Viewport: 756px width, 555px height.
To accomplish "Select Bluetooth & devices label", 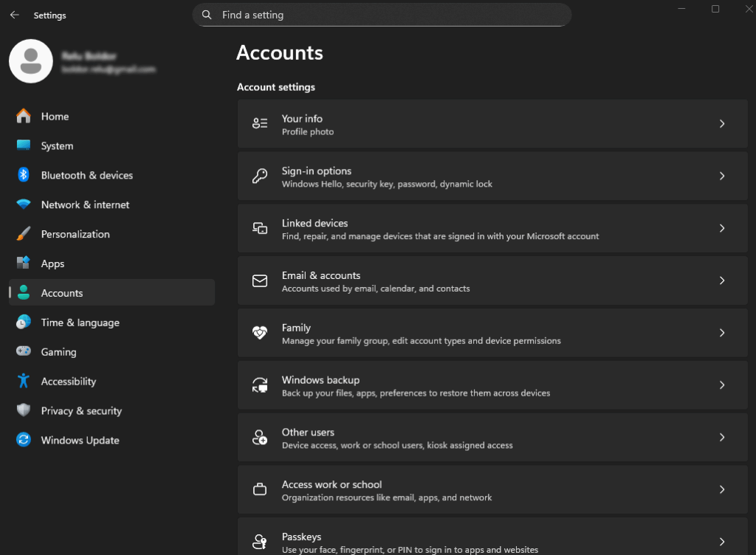I will tap(87, 176).
